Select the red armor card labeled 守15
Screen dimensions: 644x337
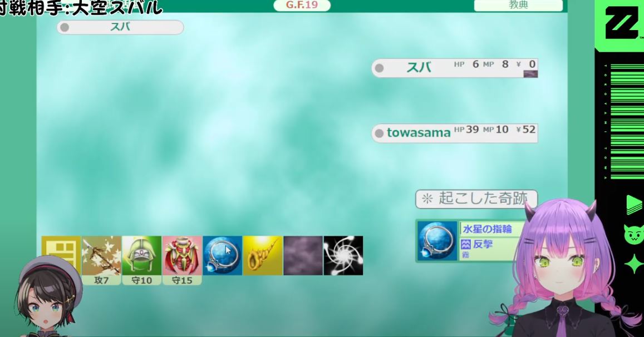tap(182, 260)
